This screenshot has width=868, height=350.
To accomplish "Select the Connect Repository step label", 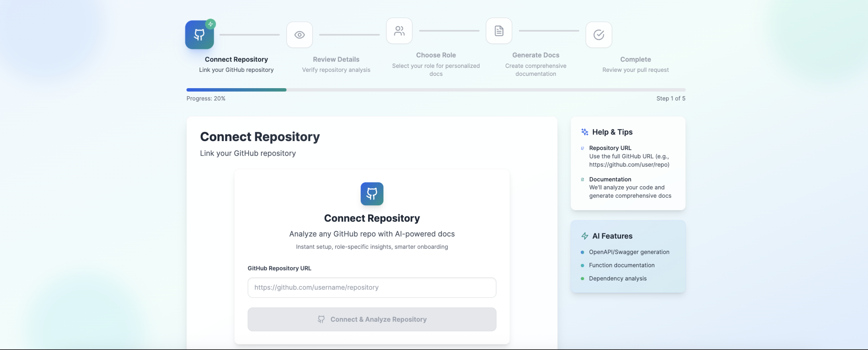I will click(x=236, y=59).
